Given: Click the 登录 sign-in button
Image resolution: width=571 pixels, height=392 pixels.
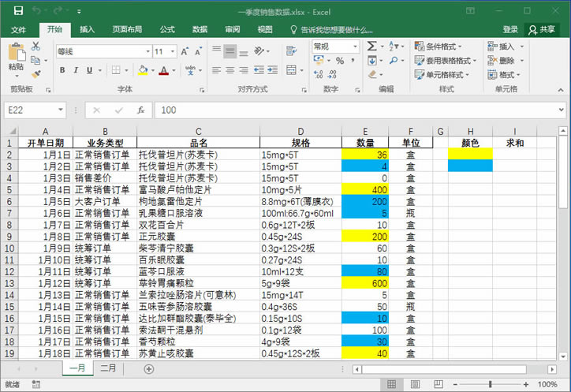Looking at the screenshot, I should (510, 29).
